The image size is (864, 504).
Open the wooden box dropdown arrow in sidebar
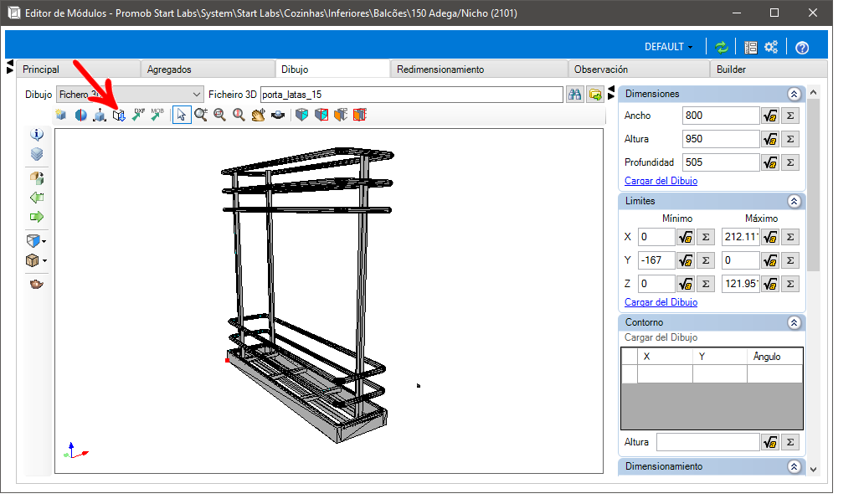pos(44,260)
